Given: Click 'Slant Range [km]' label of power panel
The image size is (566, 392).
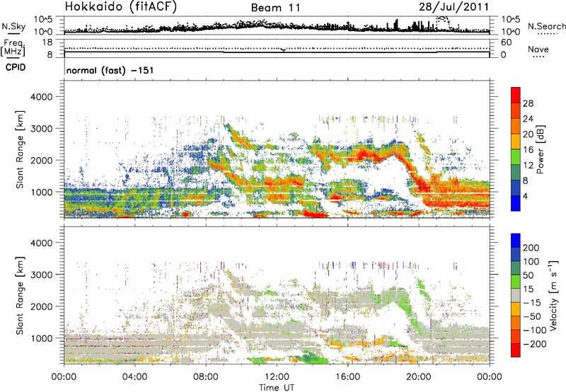Looking at the screenshot, I should point(20,149).
